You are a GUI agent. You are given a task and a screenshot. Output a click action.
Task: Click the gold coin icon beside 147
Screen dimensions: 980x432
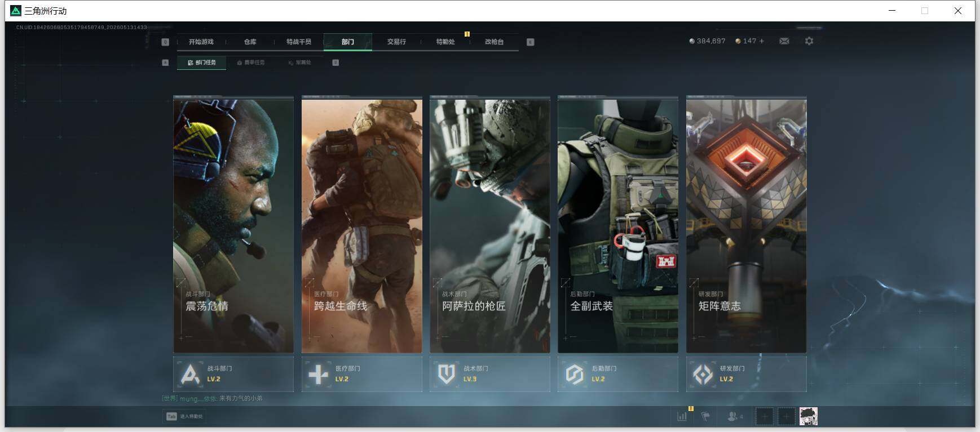tap(738, 41)
